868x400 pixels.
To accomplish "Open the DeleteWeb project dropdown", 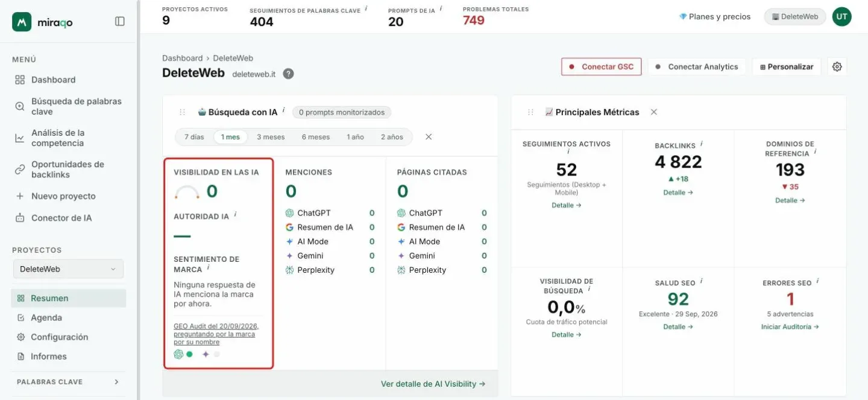I will (x=68, y=269).
